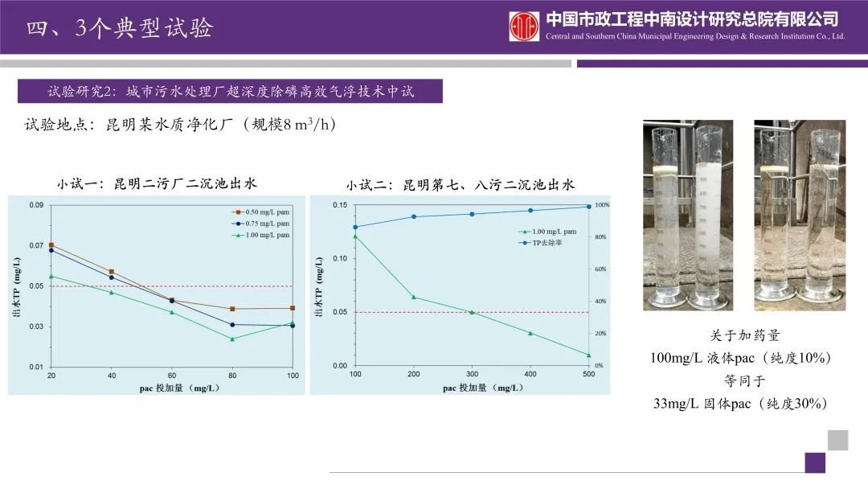Viewport: 868px width, 489px height.
Task: Open the right graduated cylinder photo
Action: coord(799,215)
